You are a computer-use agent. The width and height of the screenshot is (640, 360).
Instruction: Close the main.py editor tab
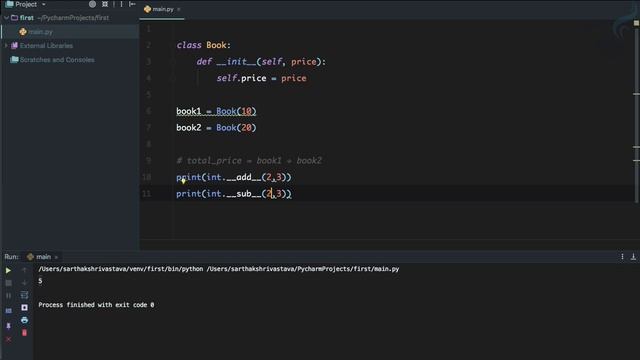pos(178,9)
